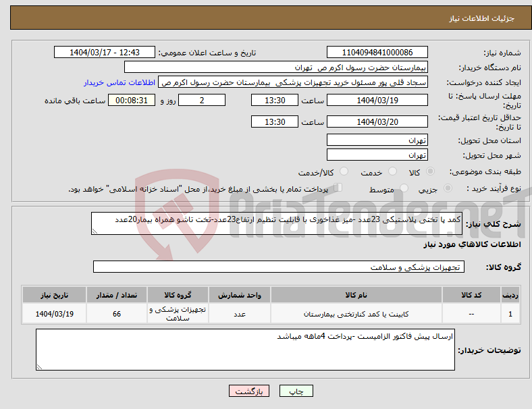
Task: Click the unit cell عدد
Action: (x=240, y=314)
